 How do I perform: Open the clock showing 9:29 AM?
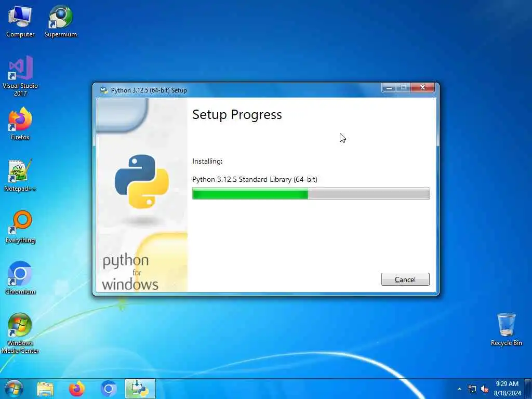click(x=507, y=389)
